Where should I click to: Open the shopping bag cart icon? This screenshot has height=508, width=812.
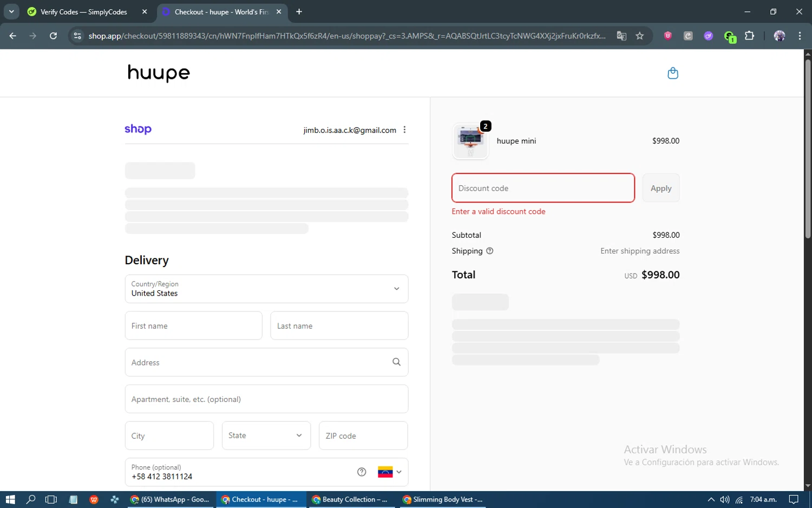click(x=673, y=73)
